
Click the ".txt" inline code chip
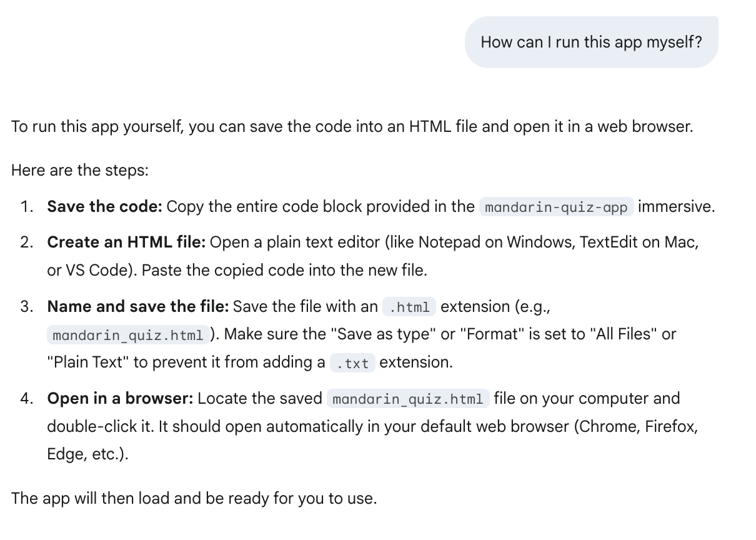[x=352, y=363]
